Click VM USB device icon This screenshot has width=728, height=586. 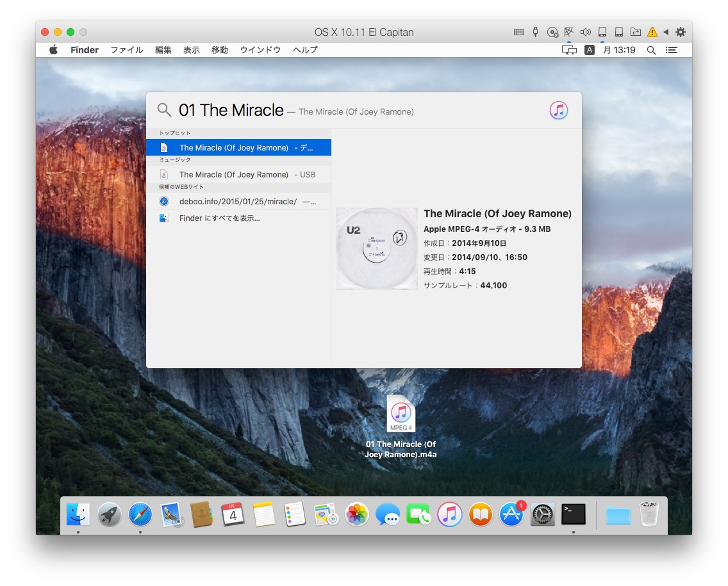click(x=535, y=32)
